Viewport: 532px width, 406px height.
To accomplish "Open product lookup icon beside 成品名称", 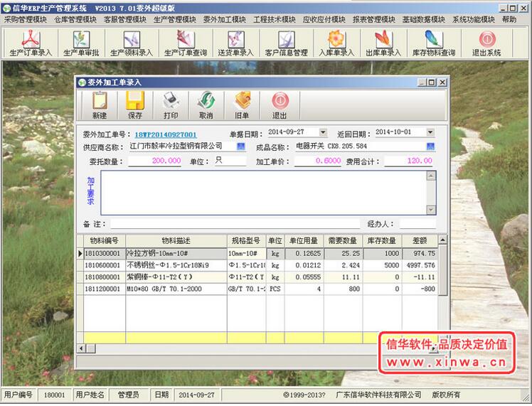I will pos(430,146).
